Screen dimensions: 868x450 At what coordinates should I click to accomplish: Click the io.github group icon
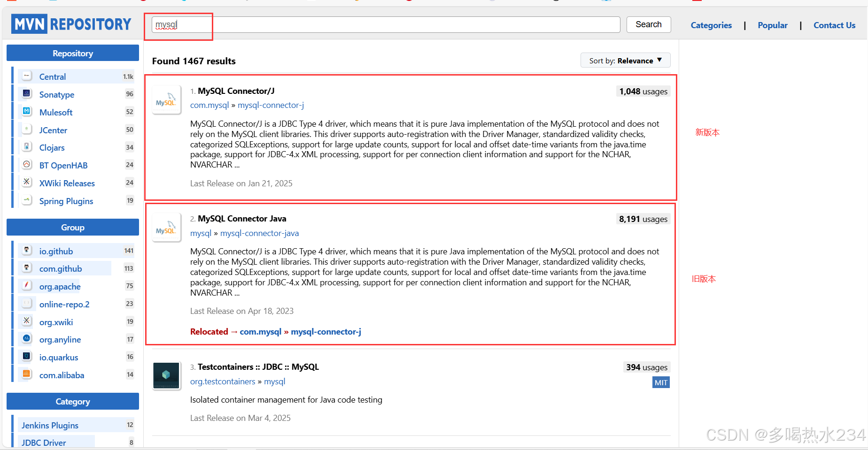click(x=27, y=251)
